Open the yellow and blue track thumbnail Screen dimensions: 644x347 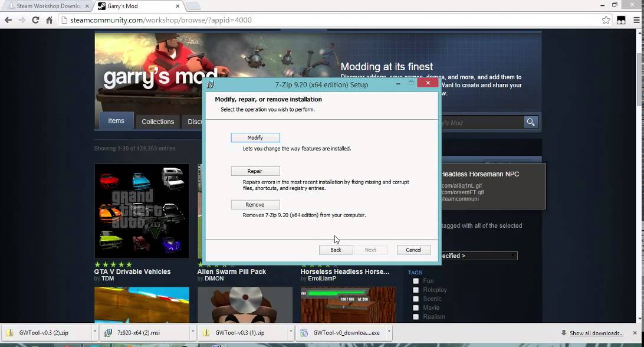click(x=142, y=305)
